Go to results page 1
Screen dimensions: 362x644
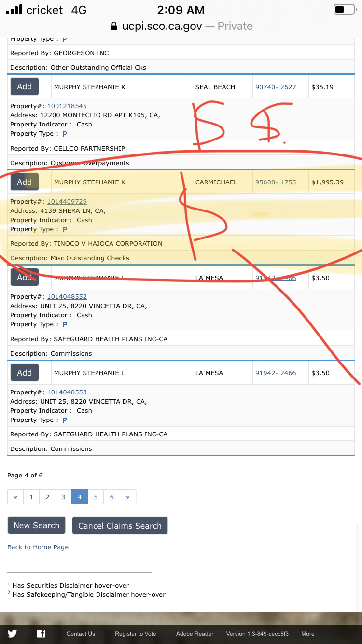point(31,497)
